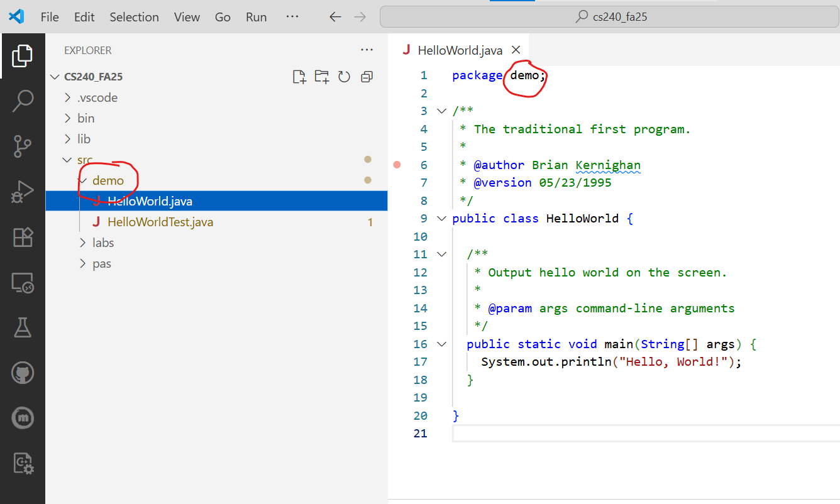Viewport: 840px width, 504px height.
Task: Click the EXPLORER panel title
Action: click(x=88, y=50)
